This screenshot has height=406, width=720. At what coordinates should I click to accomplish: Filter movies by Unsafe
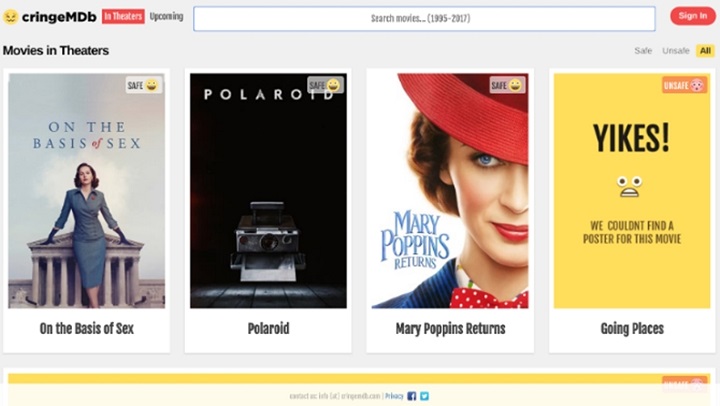click(x=676, y=51)
